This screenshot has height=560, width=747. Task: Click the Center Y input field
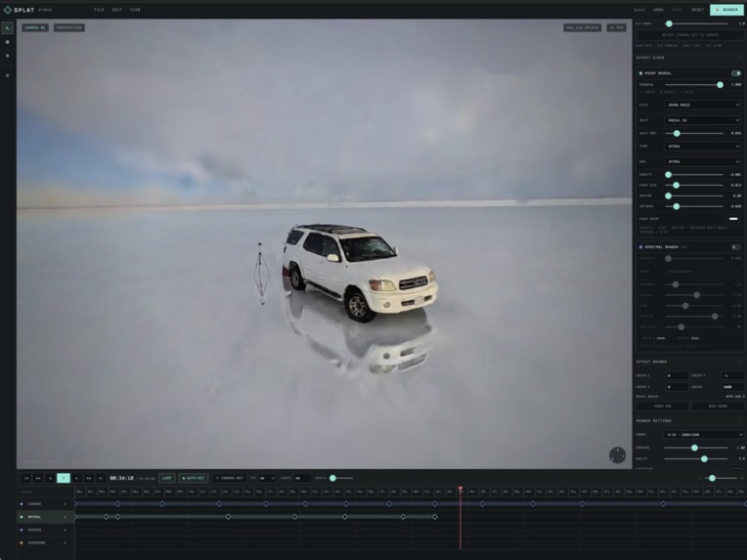pos(732,375)
